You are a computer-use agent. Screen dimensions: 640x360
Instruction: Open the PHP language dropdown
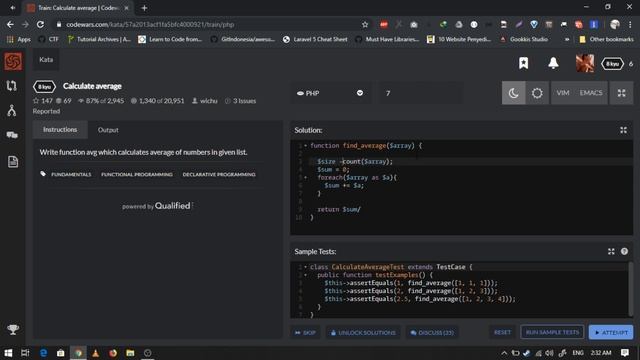pyautogui.click(x=331, y=93)
